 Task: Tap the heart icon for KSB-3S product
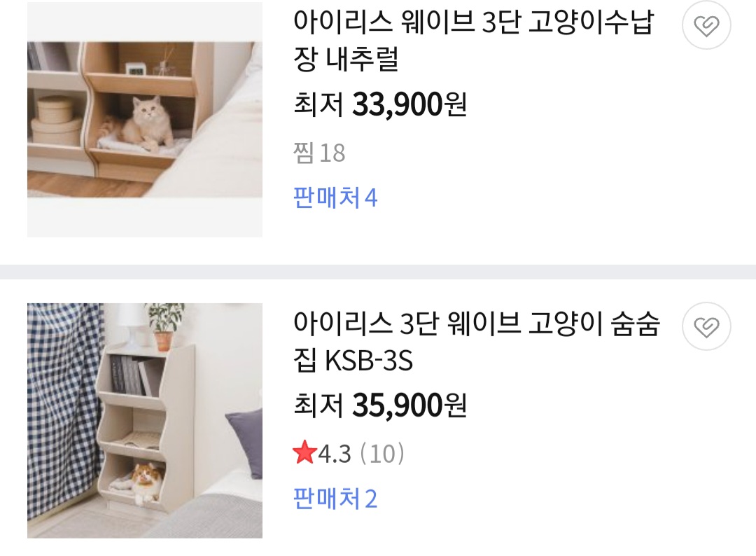(706, 326)
